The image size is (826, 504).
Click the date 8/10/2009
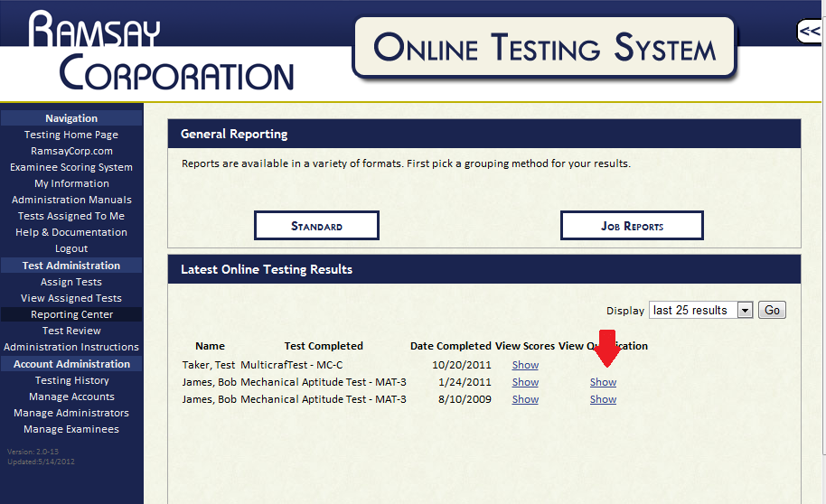(x=465, y=399)
